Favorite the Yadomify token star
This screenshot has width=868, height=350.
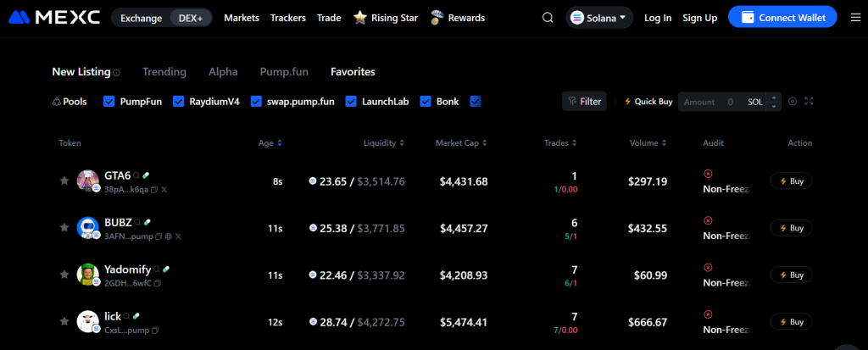[64, 275]
